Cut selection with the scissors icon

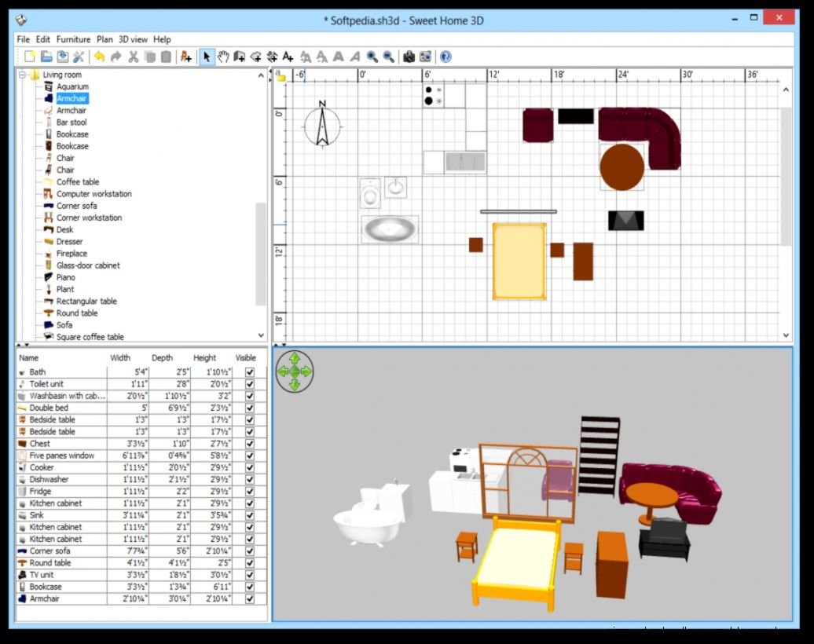coord(134,57)
